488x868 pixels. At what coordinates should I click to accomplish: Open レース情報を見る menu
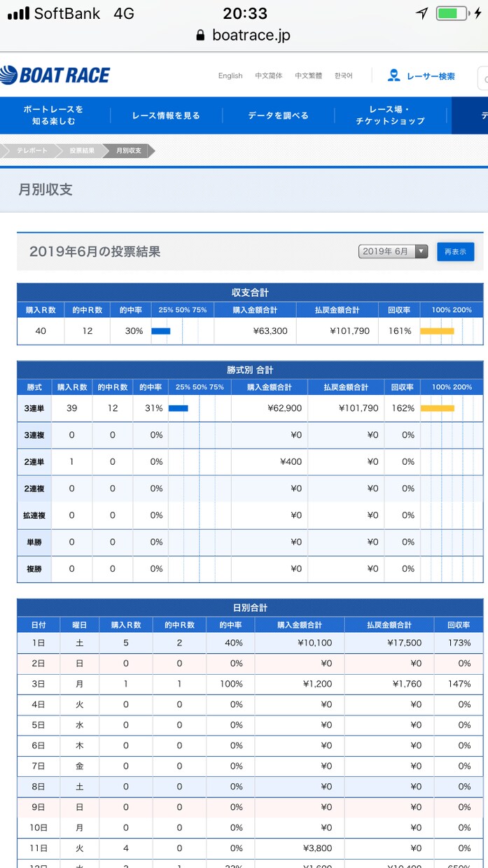(x=166, y=115)
